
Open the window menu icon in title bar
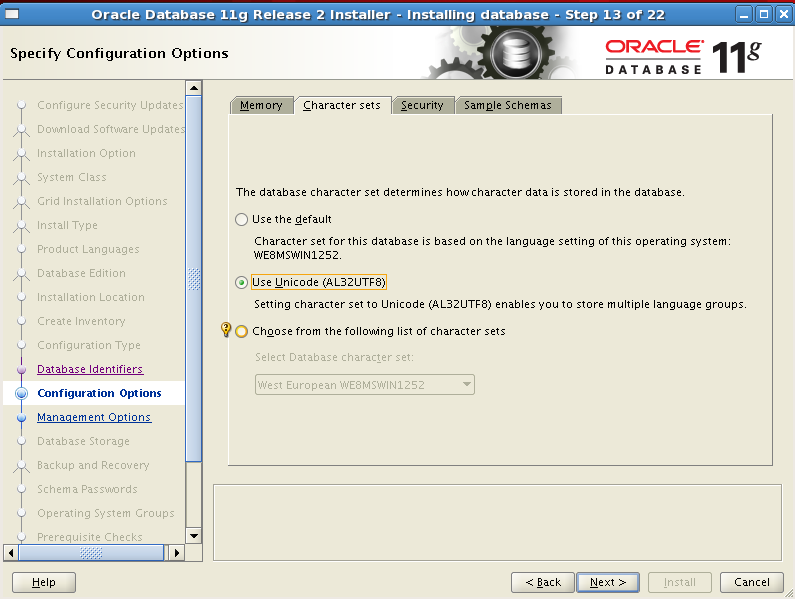pyautogui.click(x=12, y=14)
